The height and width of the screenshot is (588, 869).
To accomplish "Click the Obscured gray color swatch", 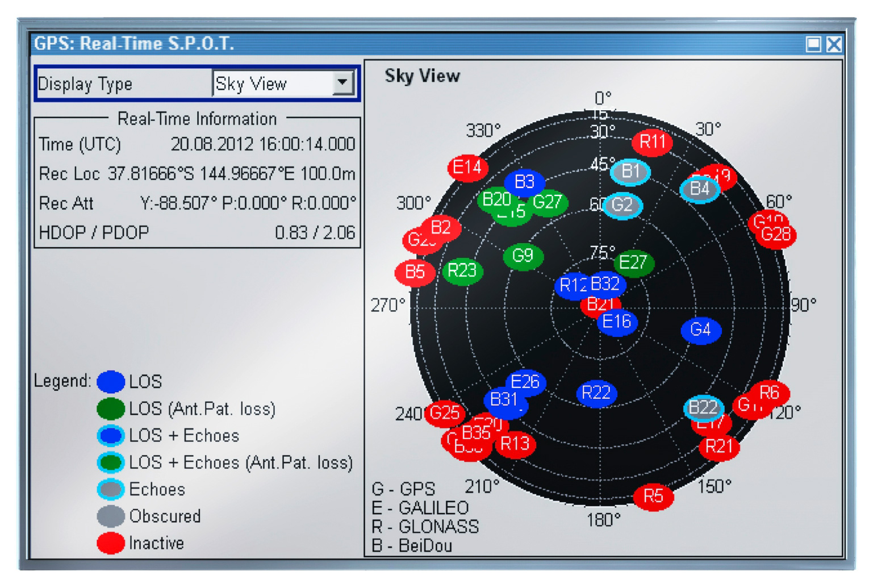I will (x=111, y=516).
